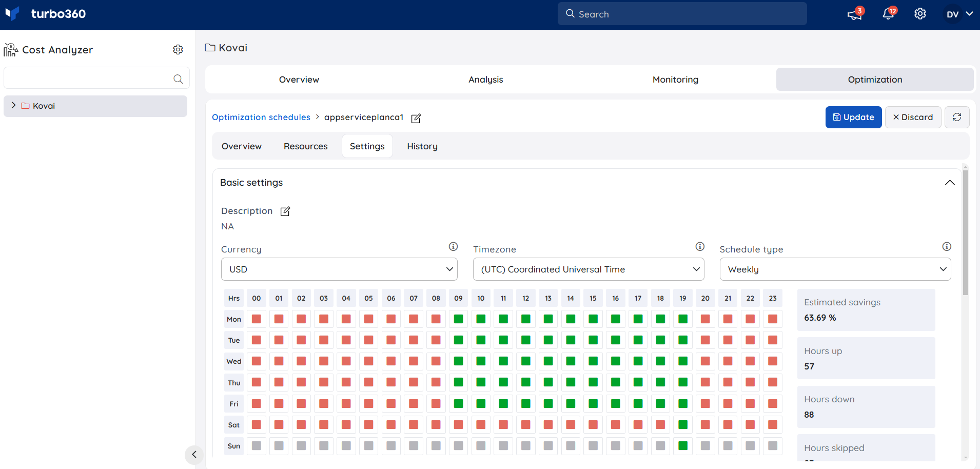Click the sidebar search input

coord(96,79)
